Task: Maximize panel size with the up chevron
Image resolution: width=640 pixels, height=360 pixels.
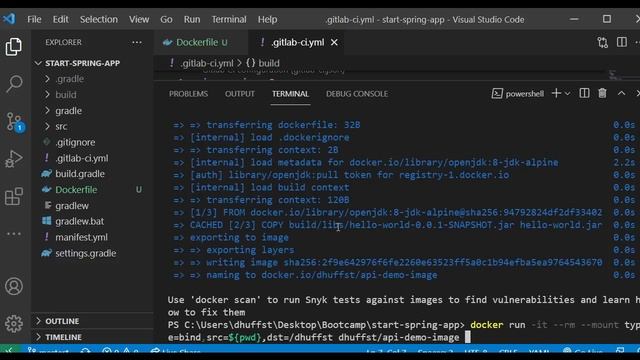Action: [x=621, y=93]
